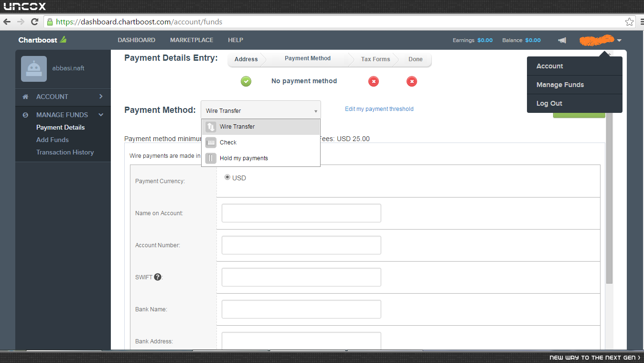Click the browser forward arrow
This screenshot has height=363, width=644.
click(x=21, y=22)
